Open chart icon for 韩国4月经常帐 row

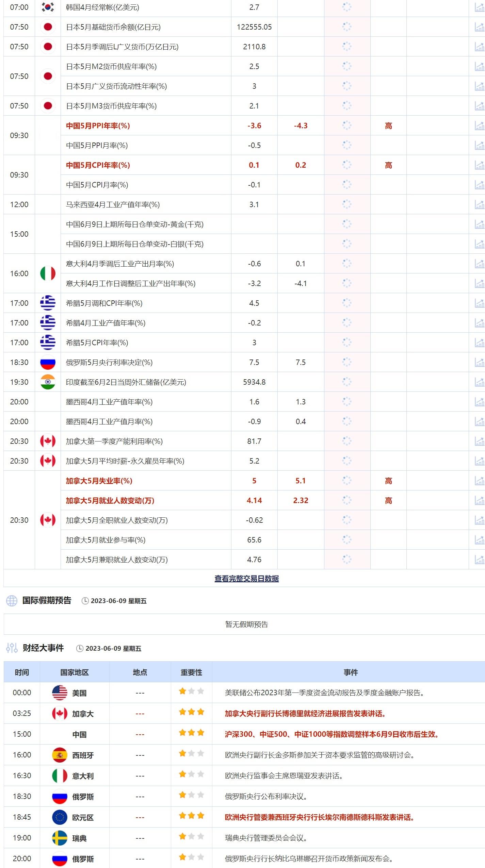click(479, 7)
